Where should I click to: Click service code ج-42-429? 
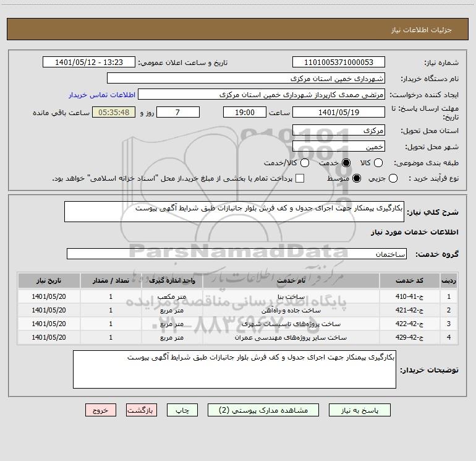pyautogui.click(x=409, y=337)
